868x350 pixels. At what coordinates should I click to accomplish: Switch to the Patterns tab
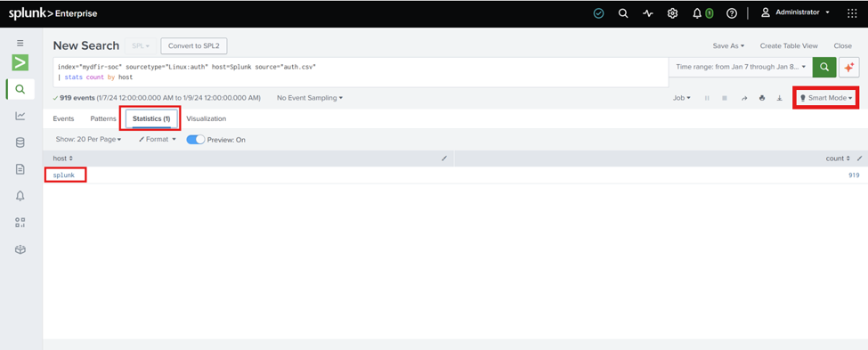pos(103,118)
